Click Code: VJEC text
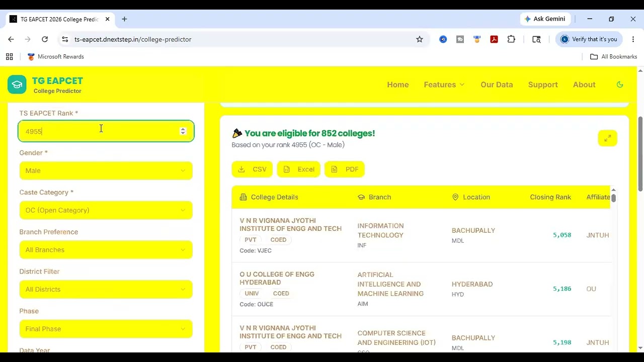Image resolution: width=644 pixels, height=362 pixels. pos(256,250)
